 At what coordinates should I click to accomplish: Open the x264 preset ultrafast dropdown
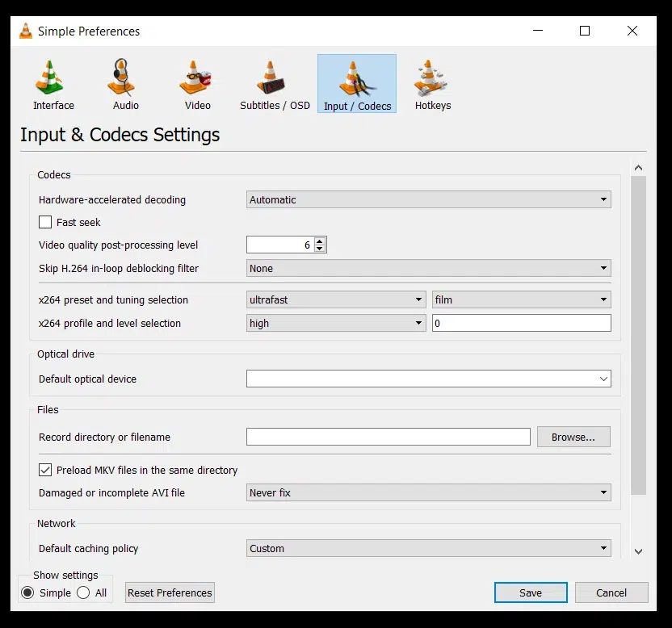[x=336, y=299]
